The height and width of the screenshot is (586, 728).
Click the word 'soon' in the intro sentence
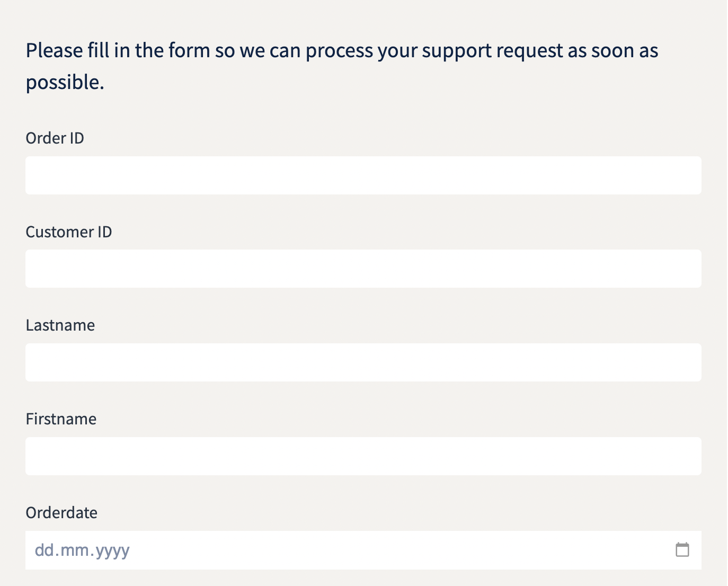pyautogui.click(x=612, y=51)
